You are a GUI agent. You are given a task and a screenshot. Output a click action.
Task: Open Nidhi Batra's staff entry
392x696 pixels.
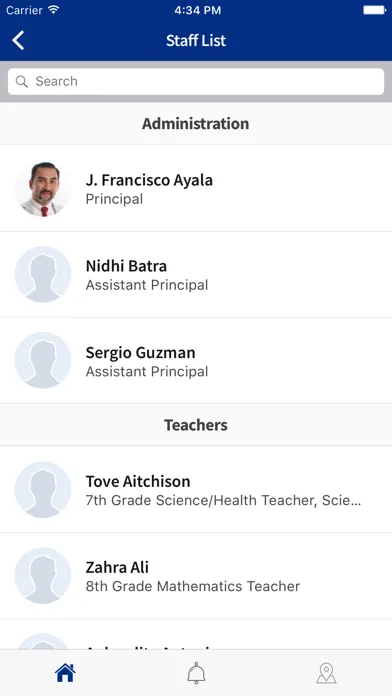click(196, 274)
